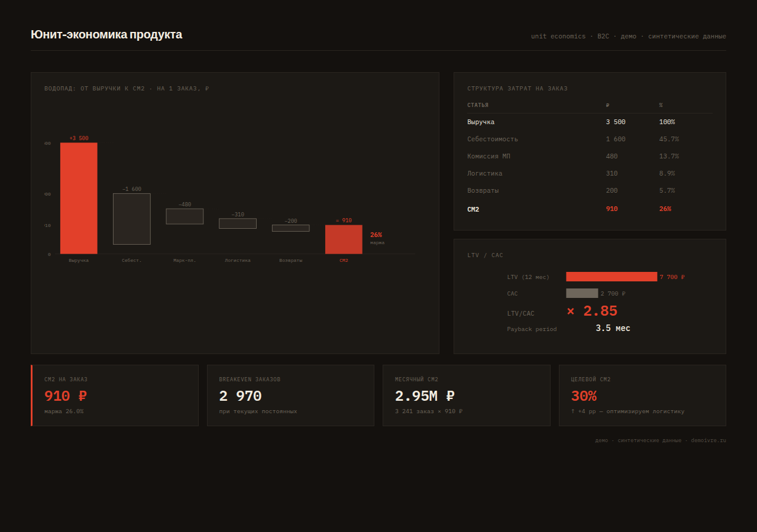
Task: Select the red CM2 = 910 bar
Action: coord(344,239)
